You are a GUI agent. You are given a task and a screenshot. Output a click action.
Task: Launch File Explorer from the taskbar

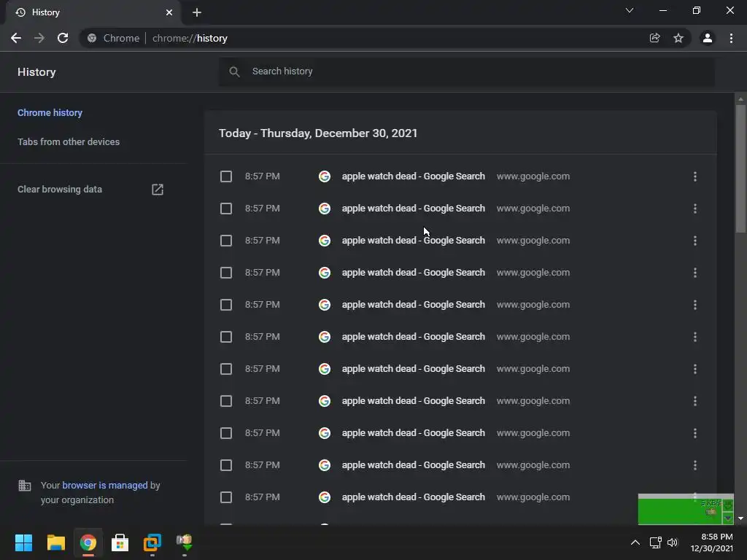tap(55, 542)
